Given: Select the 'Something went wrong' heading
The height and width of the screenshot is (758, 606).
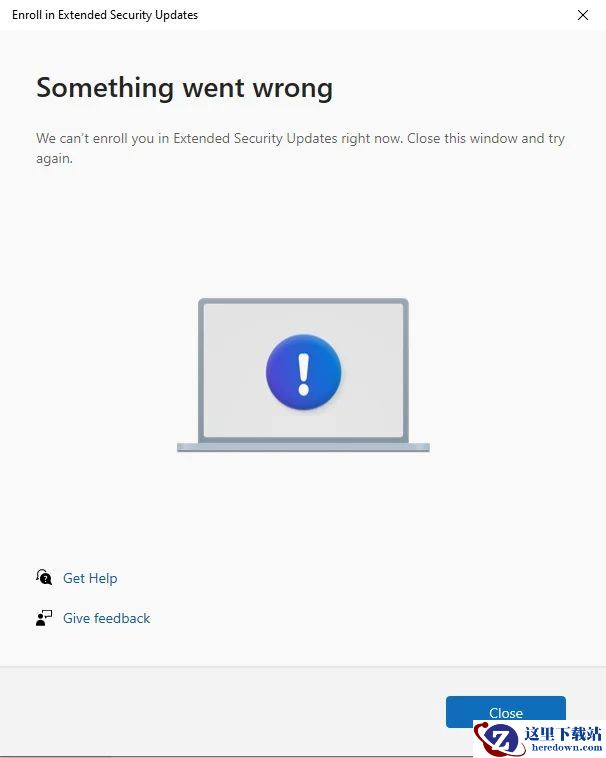Looking at the screenshot, I should pos(185,88).
